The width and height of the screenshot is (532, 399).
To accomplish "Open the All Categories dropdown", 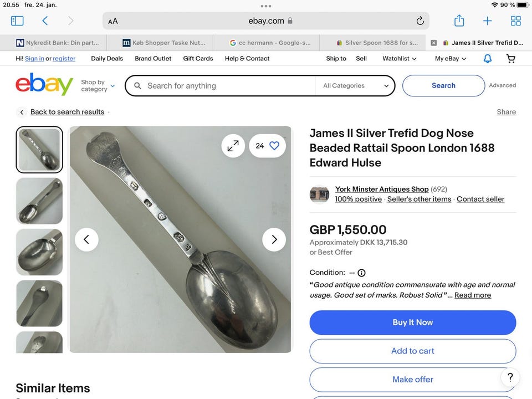I will click(356, 86).
